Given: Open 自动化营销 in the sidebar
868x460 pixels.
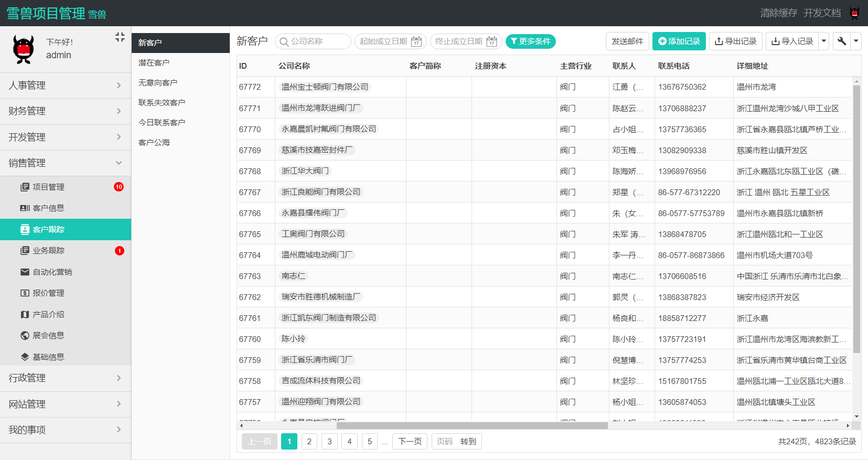Looking at the screenshot, I should [52, 272].
